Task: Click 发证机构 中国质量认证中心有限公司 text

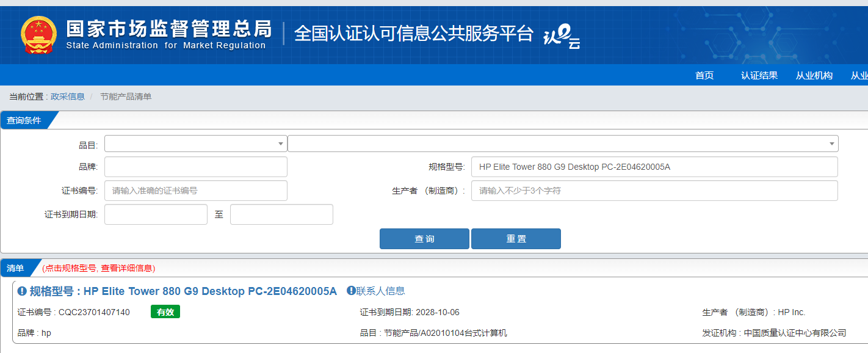Action: pos(775,333)
